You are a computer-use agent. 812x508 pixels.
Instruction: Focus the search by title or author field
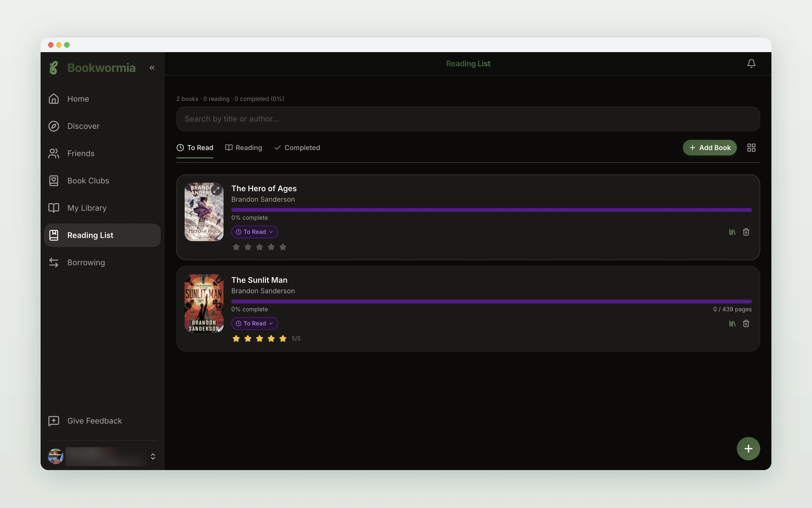click(x=468, y=119)
